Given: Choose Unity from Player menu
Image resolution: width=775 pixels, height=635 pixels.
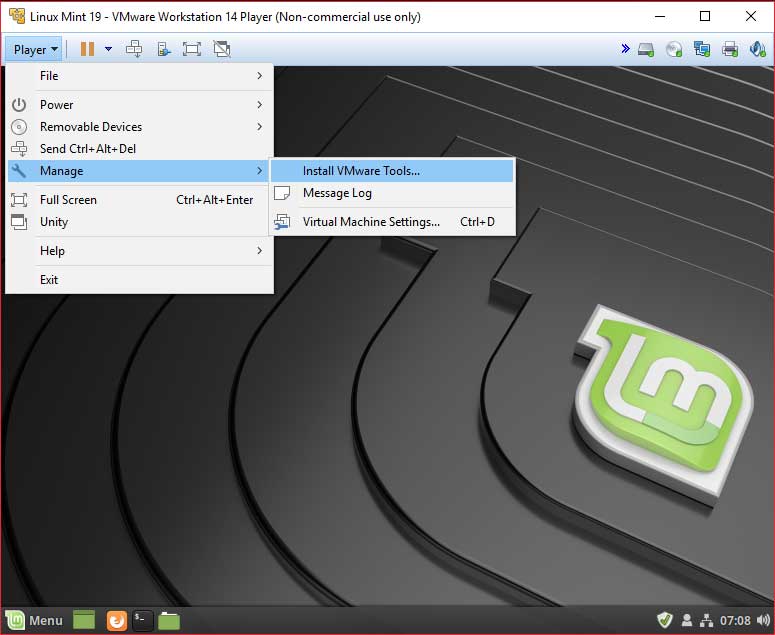Looking at the screenshot, I should coord(140,222).
